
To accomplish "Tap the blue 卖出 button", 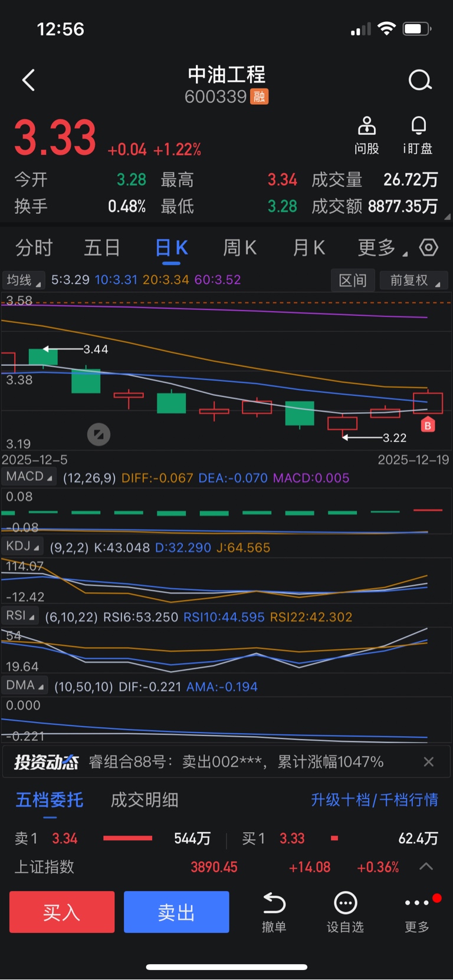I will 176,912.
